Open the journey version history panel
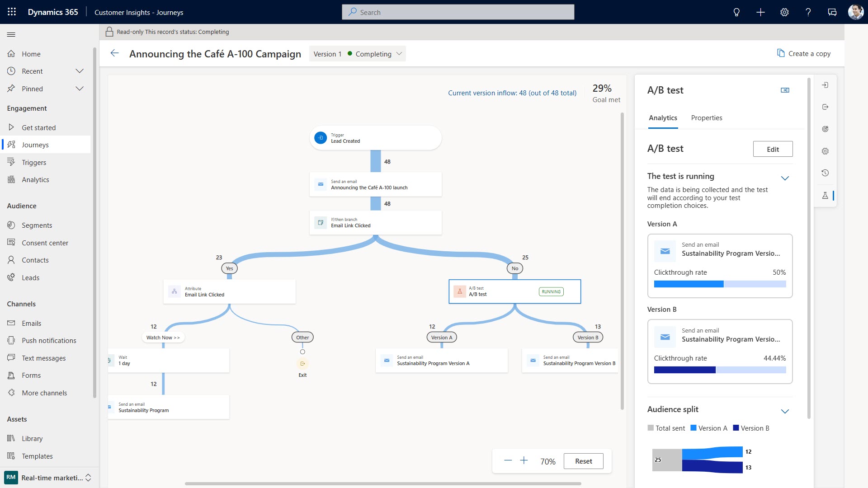Screen dimensions: 868x488 [825, 173]
